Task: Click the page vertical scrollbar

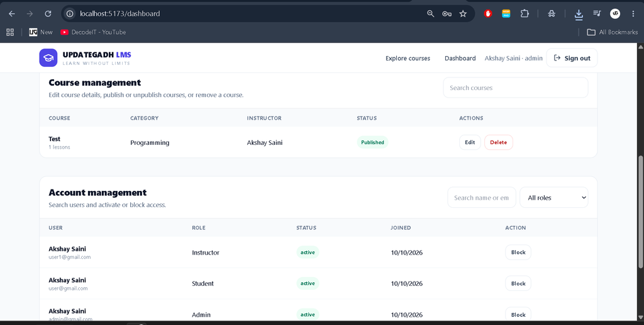Action: tap(641, 212)
